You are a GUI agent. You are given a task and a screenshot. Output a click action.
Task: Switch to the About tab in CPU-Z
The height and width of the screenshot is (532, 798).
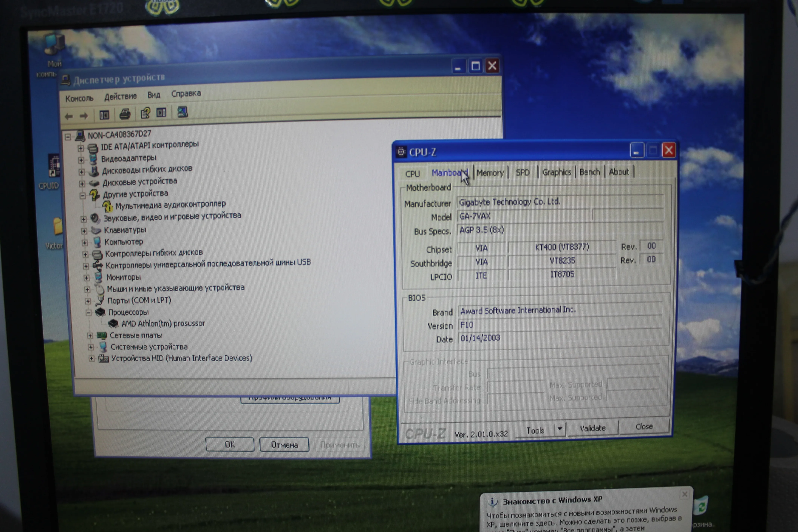(x=619, y=172)
